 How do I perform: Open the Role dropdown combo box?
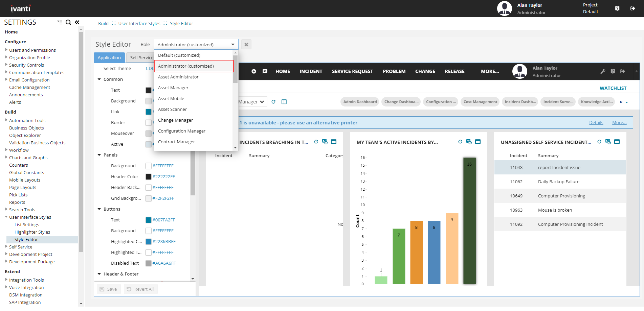pos(196,45)
